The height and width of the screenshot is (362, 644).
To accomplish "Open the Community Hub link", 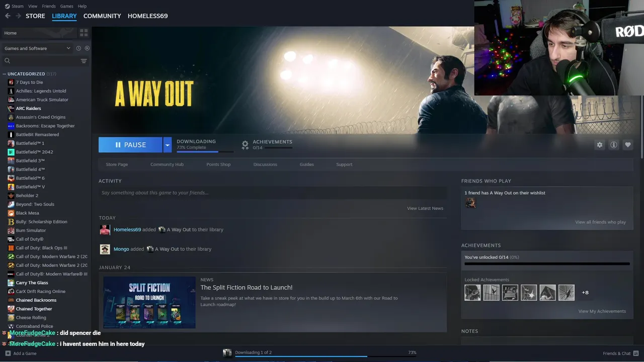I will 167,164.
